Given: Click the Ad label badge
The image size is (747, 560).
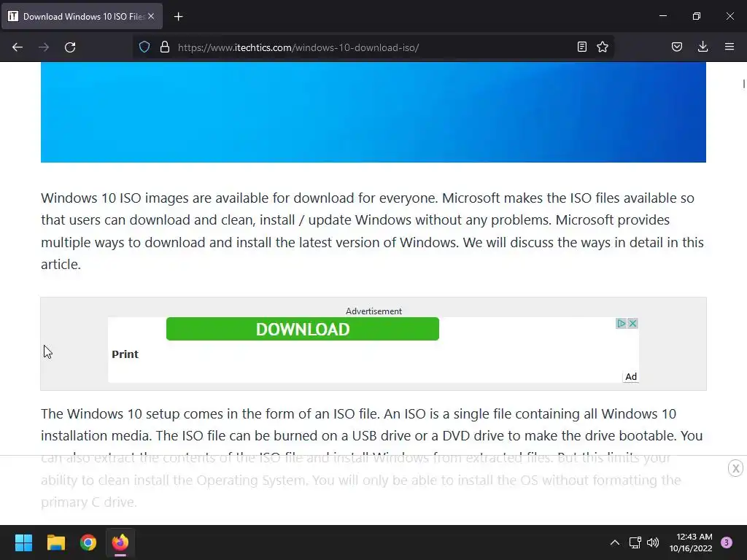Looking at the screenshot, I should 631,377.
